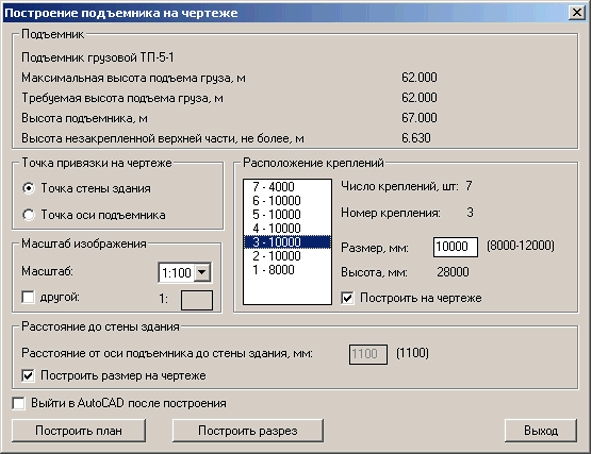Click 'Номер крепления:' label
The width and height of the screenshot is (591, 454).
[390, 213]
